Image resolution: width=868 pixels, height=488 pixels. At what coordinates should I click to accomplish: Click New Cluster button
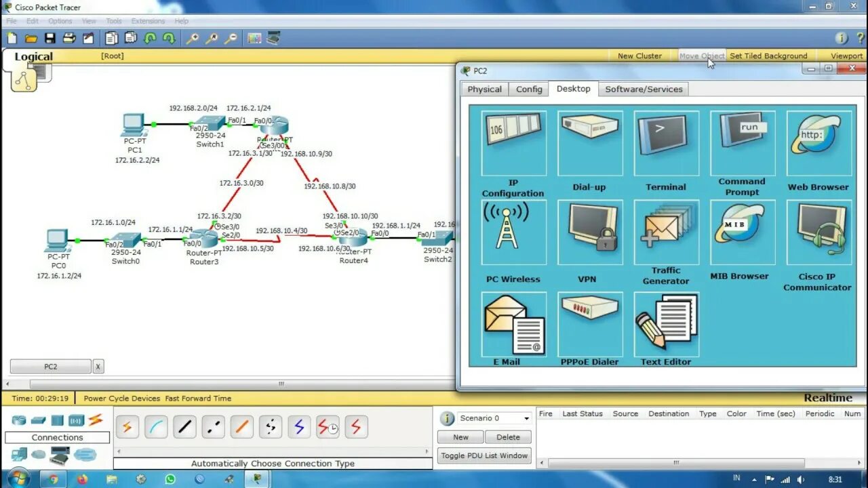pyautogui.click(x=639, y=56)
